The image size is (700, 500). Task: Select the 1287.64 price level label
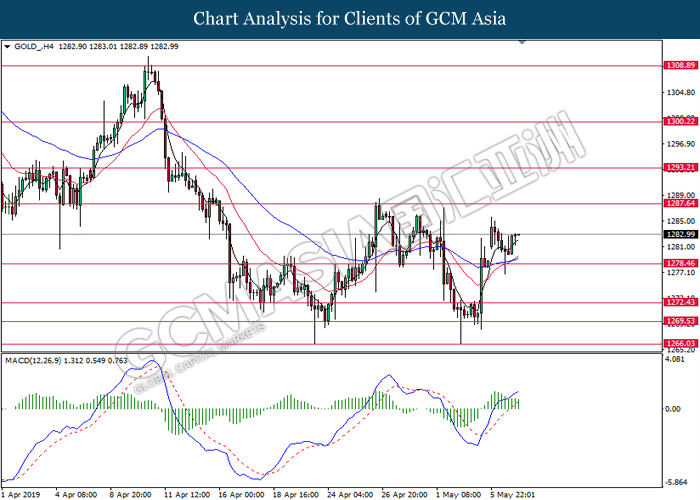(x=680, y=204)
